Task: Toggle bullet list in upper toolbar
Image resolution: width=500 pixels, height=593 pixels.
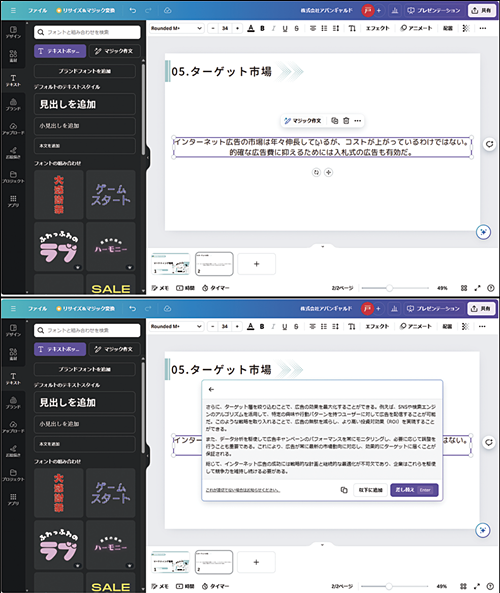Action: [x=324, y=28]
